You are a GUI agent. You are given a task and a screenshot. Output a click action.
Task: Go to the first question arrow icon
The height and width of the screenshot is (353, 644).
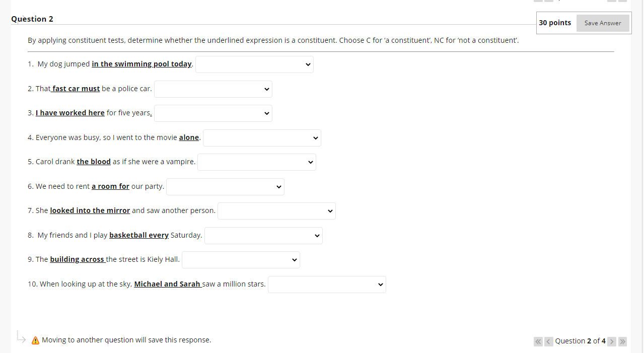pos(538,341)
